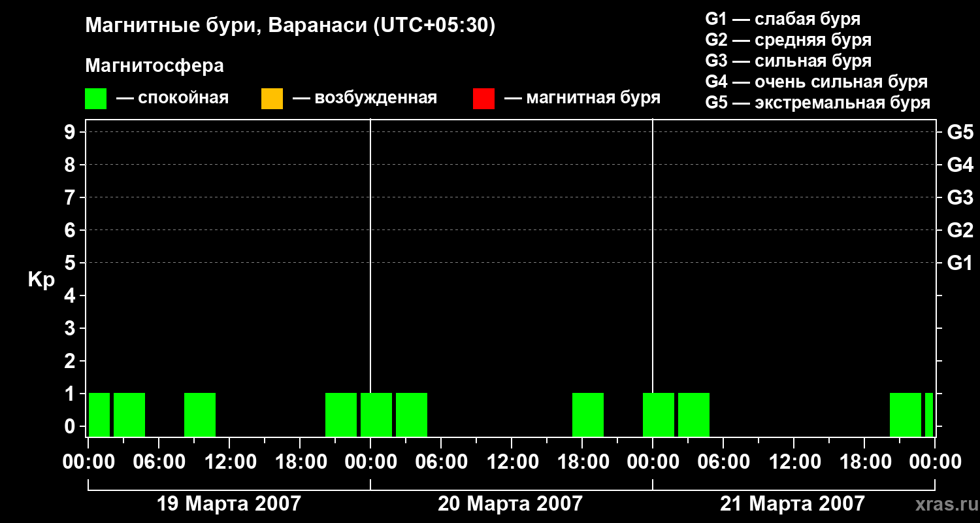This screenshot has width=980, height=523.
Task: Click the green bar near 03:00 on 21 Марта
Action: click(x=694, y=414)
